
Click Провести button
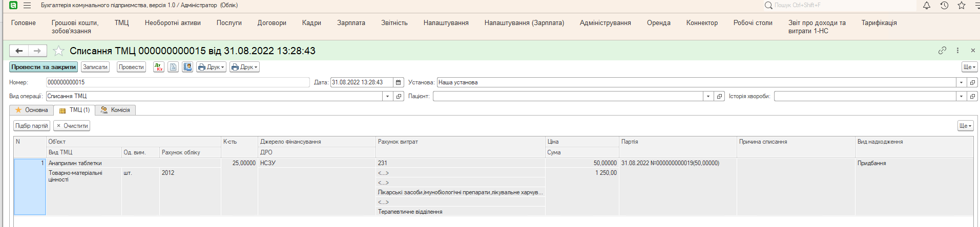(131, 67)
